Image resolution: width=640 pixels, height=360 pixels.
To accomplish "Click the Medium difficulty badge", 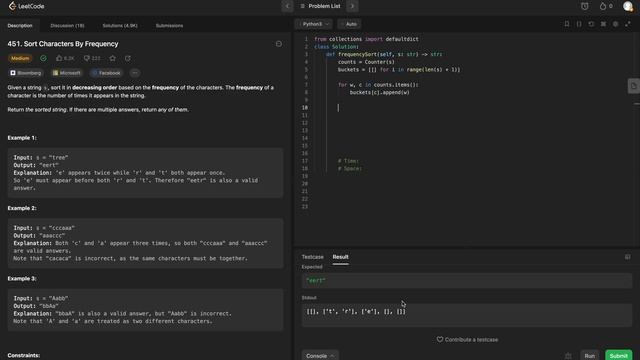I will pyautogui.click(x=20, y=58).
